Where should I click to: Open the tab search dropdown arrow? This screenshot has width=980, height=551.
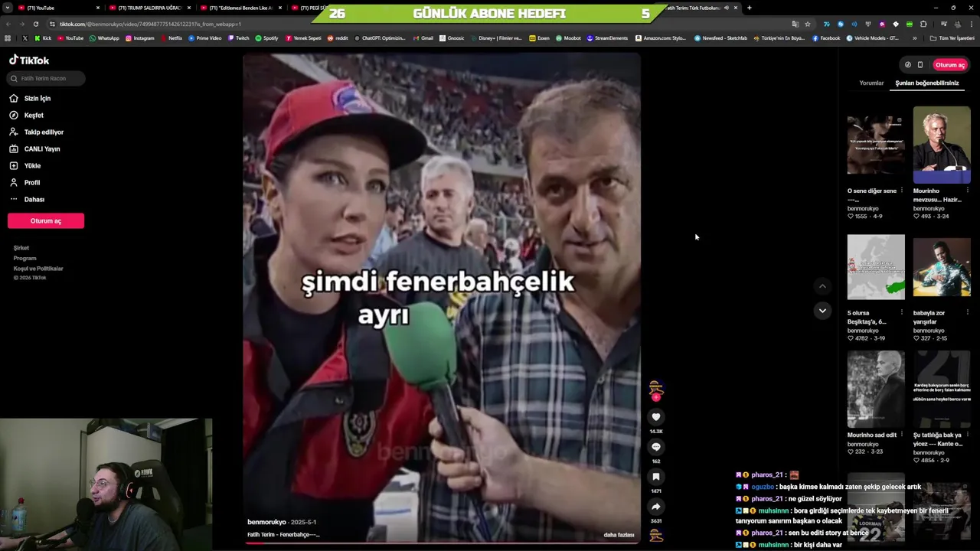tap(7, 8)
